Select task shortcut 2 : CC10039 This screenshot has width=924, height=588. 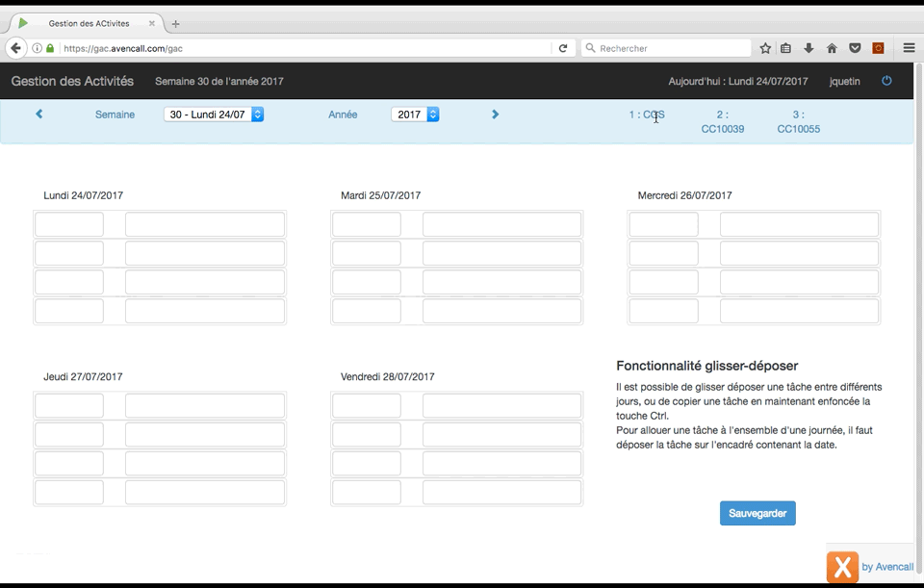[722, 121]
